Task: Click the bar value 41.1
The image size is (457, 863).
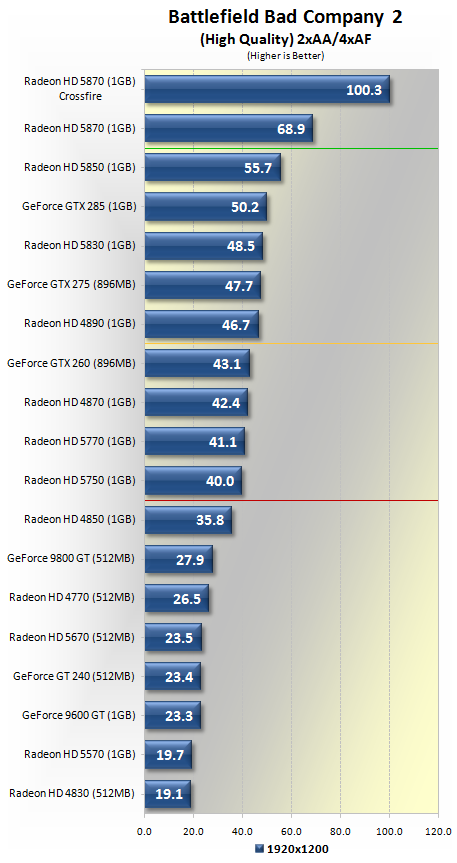Action: [x=222, y=442]
